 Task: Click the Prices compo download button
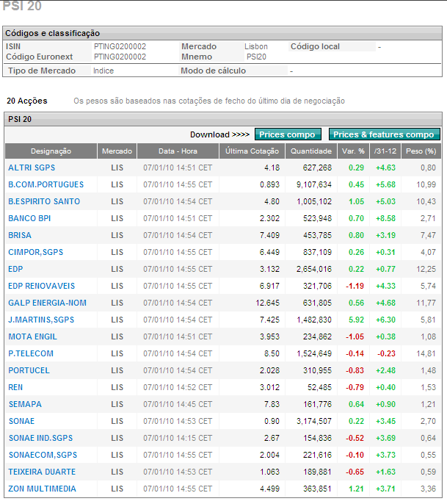point(288,134)
